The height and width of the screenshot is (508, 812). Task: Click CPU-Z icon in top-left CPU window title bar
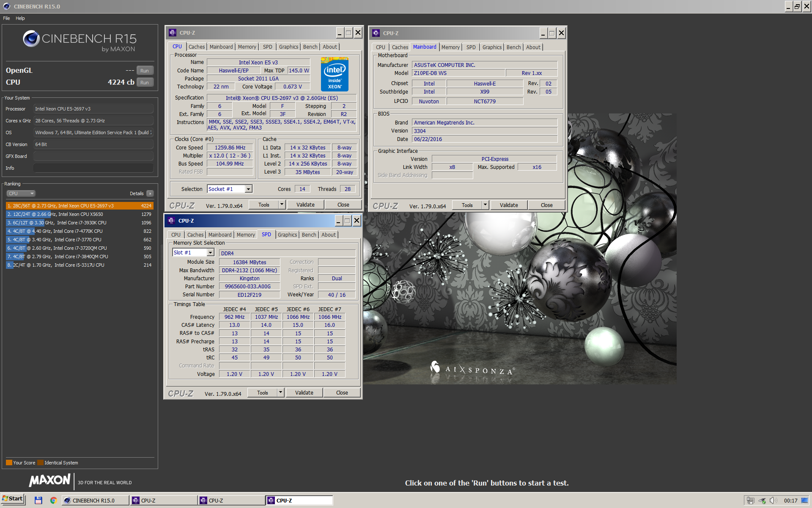[x=173, y=33]
